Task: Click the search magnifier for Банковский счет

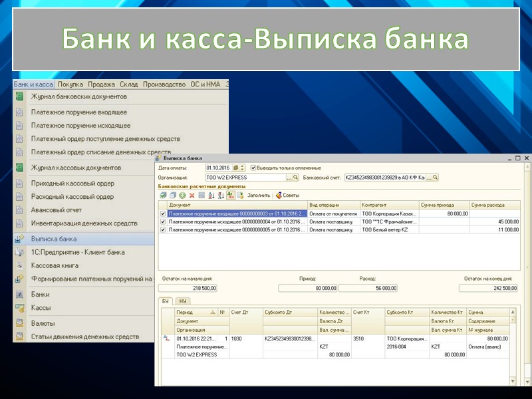Action: (435, 178)
